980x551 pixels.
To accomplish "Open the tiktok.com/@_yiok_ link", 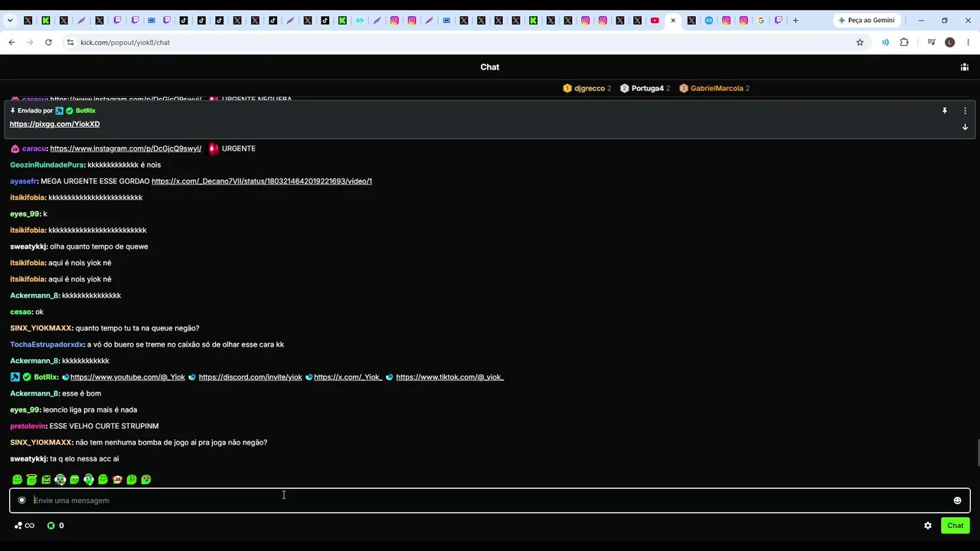I will (449, 377).
